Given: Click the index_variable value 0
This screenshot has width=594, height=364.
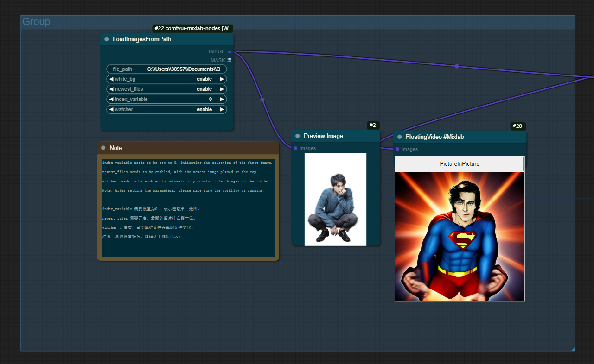Looking at the screenshot, I should point(211,100).
